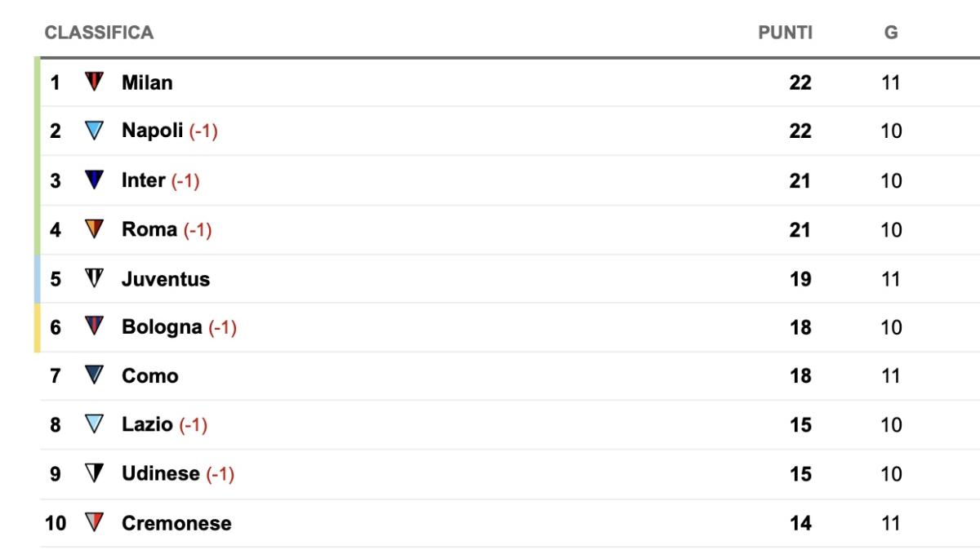Screen dimensions: 980x550
Task: Click the Lazio team crest icon
Action: [x=95, y=424]
